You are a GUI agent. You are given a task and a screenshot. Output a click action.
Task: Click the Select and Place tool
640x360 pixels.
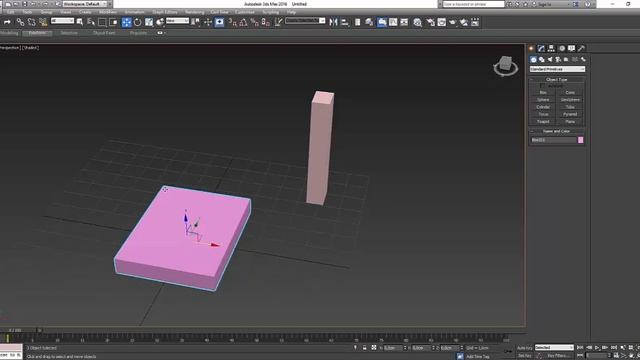pyautogui.click(x=160, y=22)
